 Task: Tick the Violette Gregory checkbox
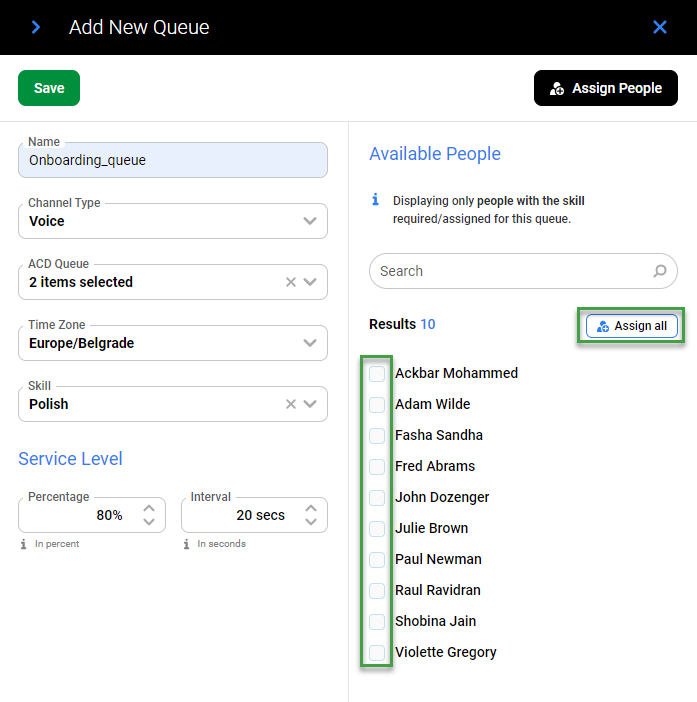tap(377, 653)
